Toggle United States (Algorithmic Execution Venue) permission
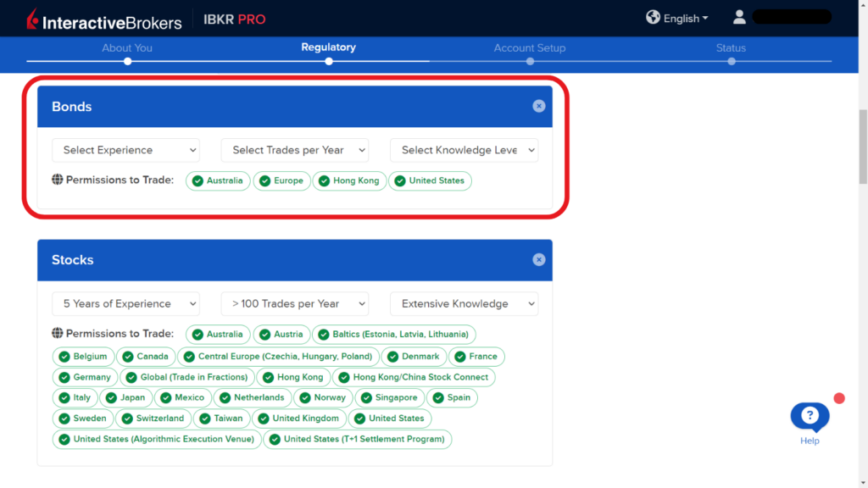The height and width of the screenshot is (488, 868). [x=157, y=440]
